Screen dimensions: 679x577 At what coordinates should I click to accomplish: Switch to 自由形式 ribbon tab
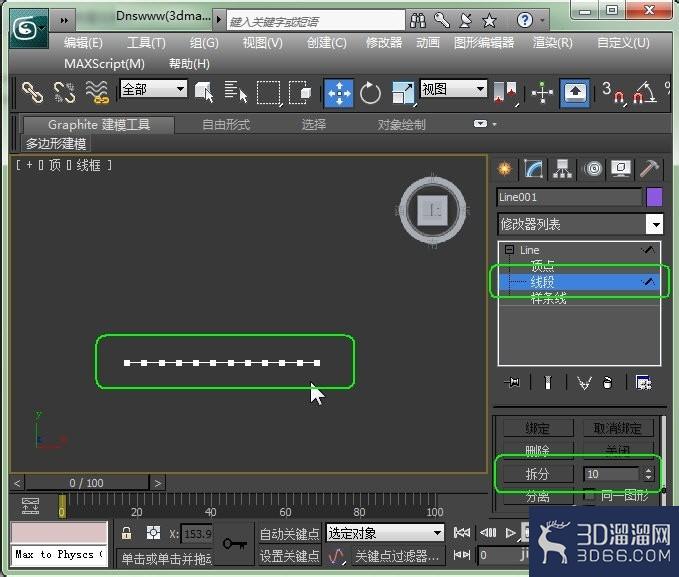(226, 125)
